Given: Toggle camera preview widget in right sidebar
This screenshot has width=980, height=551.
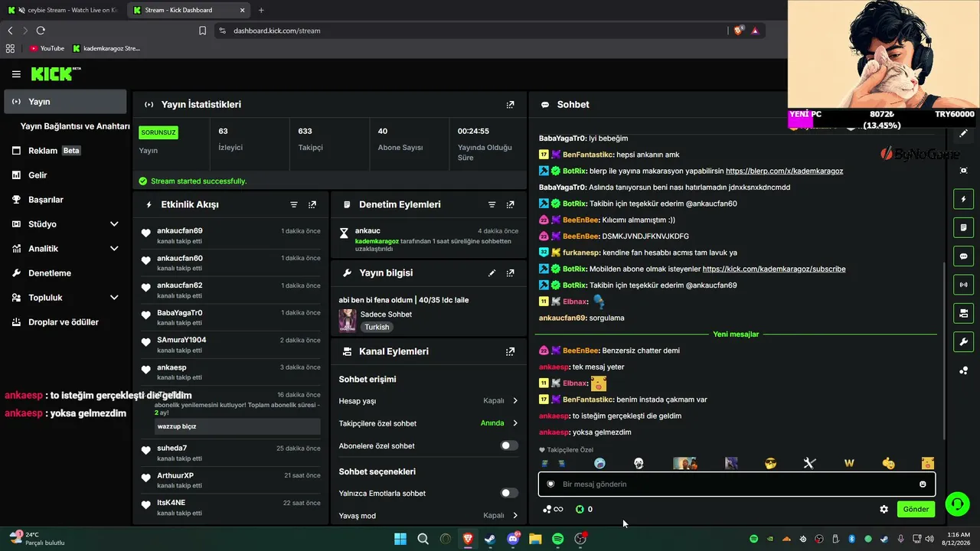Looking at the screenshot, I should pos(963,313).
